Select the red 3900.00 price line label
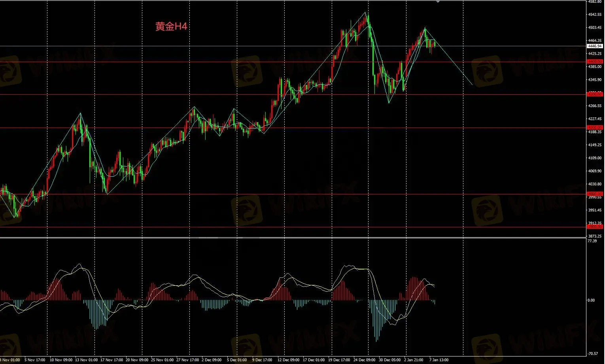The height and width of the screenshot is (364, 605). click(x=595, y=227)
